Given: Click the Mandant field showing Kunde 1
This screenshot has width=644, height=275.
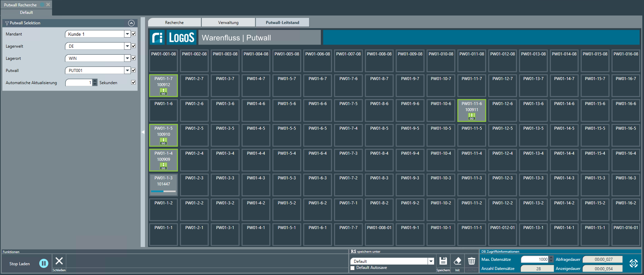Looking at the screenshot, I should click(95, 34).
